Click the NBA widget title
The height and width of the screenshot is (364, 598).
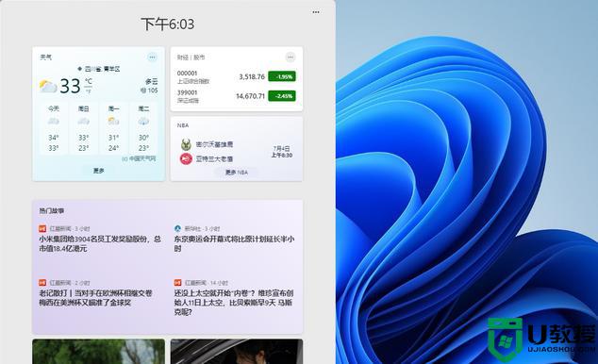[183, 125]
